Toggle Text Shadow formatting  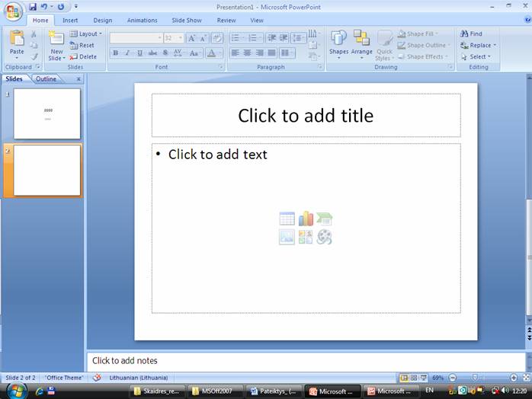tap(165, 53)
